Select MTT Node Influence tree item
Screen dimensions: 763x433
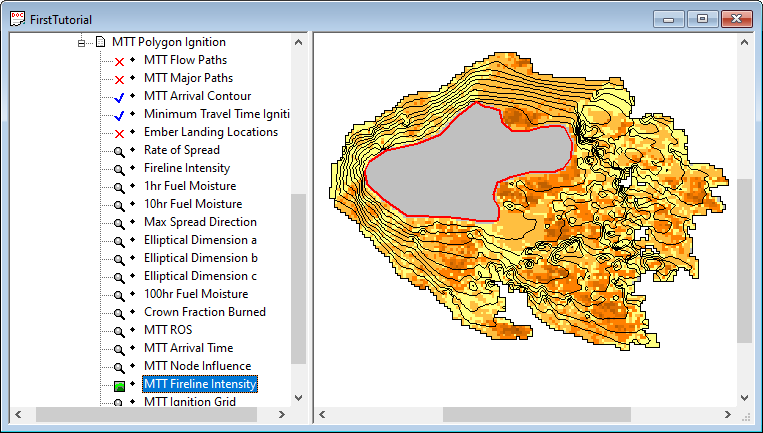coord(197,366)
